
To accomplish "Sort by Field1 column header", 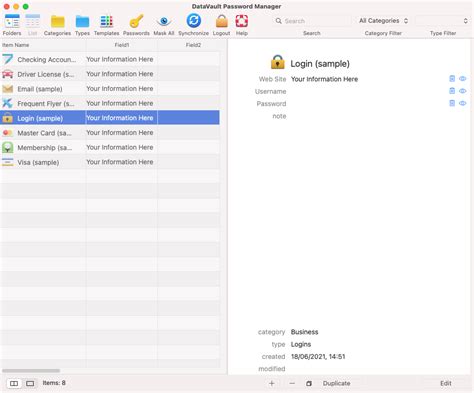I will click(122, 45).
